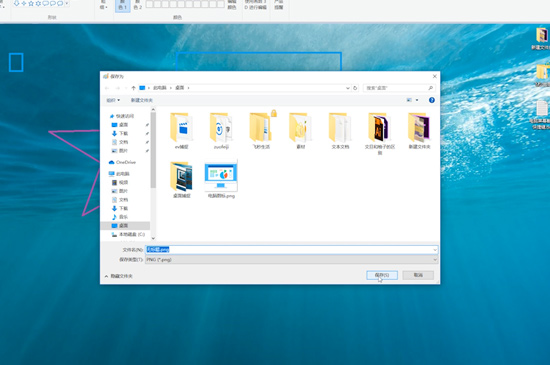This screenshot has height=365, width=550.
Task: Open the ev捕捉 folder
Action: coord(181,131)
